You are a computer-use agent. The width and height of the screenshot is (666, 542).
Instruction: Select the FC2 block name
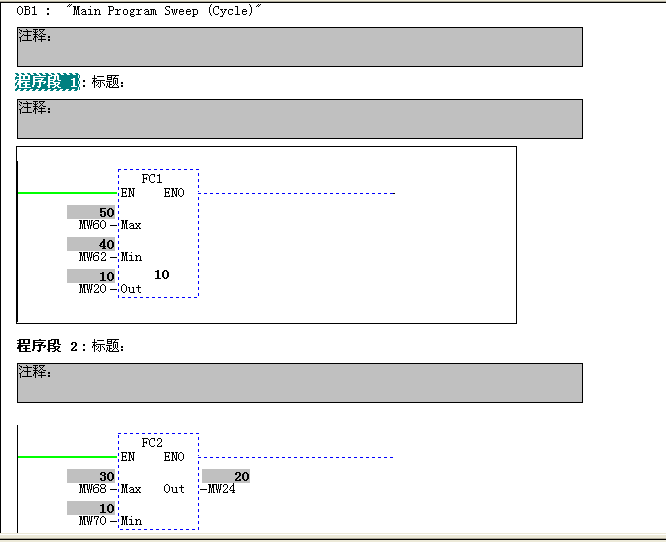[x=152, y=442]
